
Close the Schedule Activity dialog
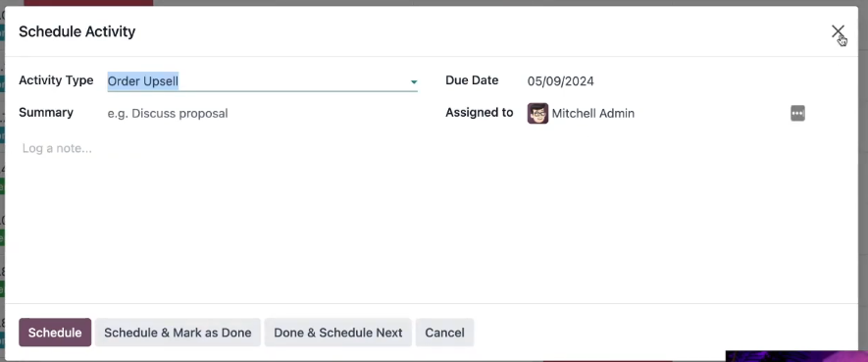coord(838,31)
